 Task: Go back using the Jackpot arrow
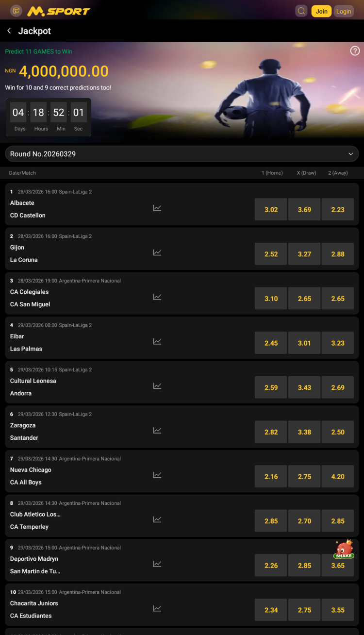pos(9,31)
